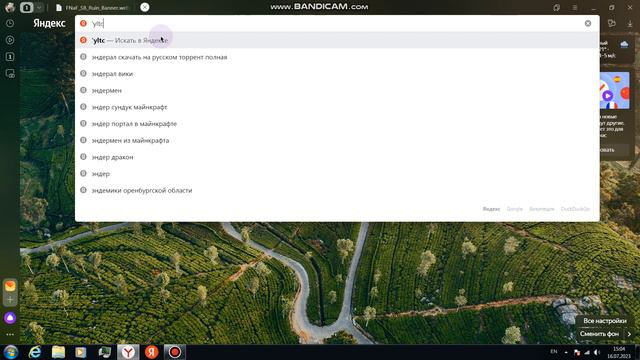This screenshot has height=360, width=640.
Task: Open the video play icon in sidebar
Action: point(10,40)
